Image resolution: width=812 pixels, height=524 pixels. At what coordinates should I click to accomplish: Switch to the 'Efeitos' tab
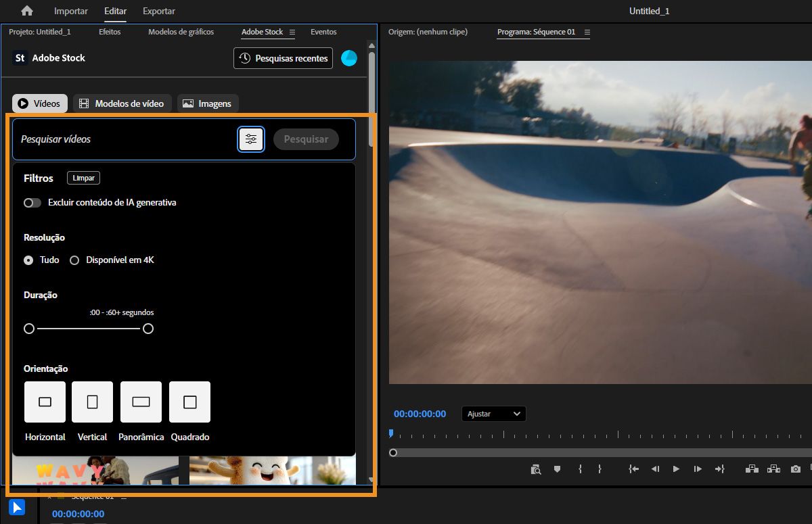[x=110, y=32]
